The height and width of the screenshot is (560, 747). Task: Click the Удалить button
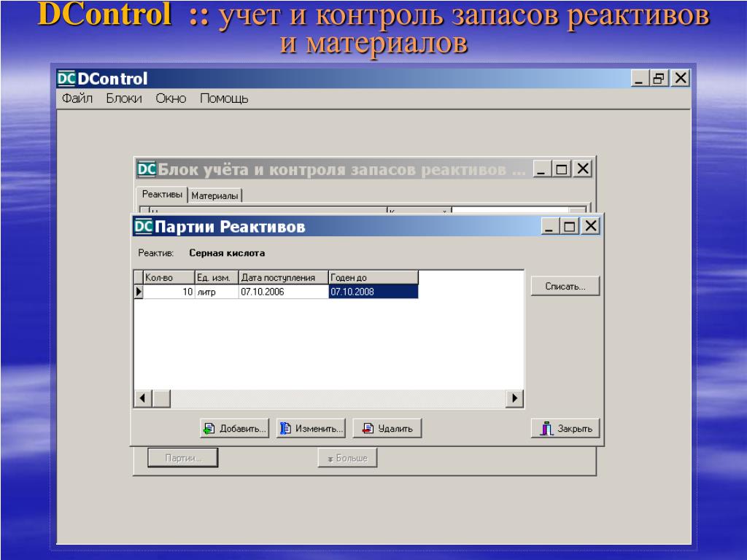click(387, 428)
